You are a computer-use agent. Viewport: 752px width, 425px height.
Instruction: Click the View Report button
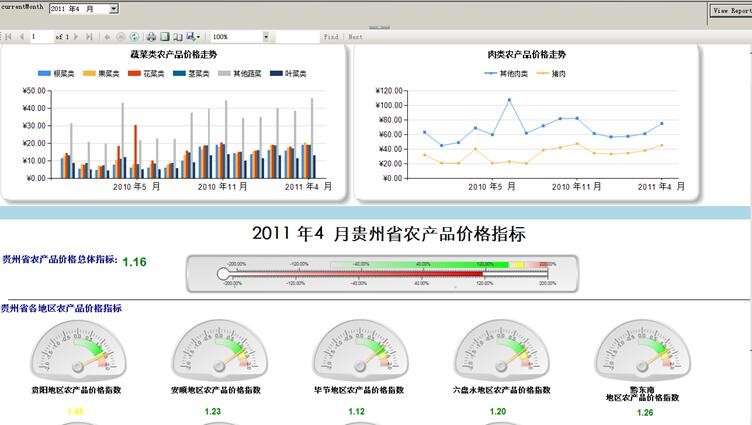coord(731,10)
